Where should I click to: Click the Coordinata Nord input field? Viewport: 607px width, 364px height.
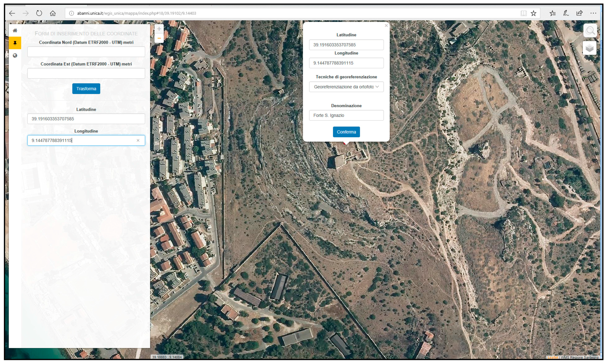(x=86, y=52)
